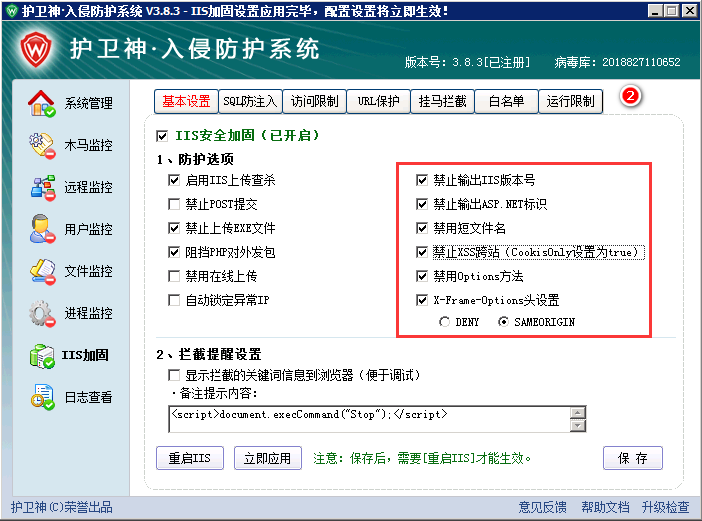
Task: Minimize the 护卫神 window
Action: click(655, 11)
